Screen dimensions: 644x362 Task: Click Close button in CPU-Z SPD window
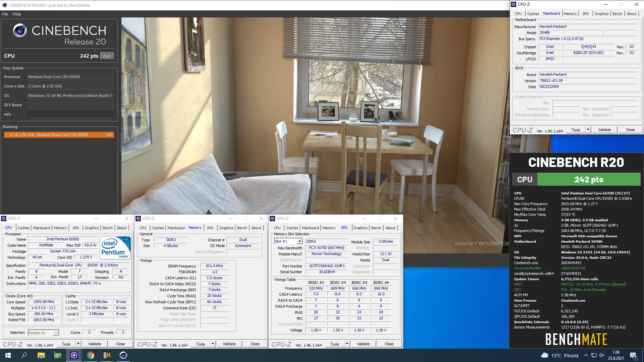[389, 344]
